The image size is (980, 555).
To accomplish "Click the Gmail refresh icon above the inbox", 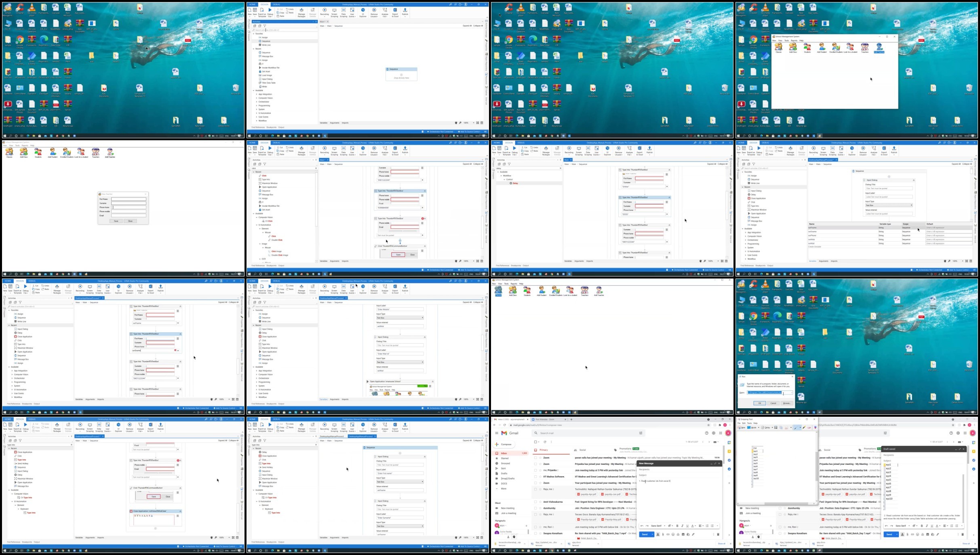I will 545,442.
